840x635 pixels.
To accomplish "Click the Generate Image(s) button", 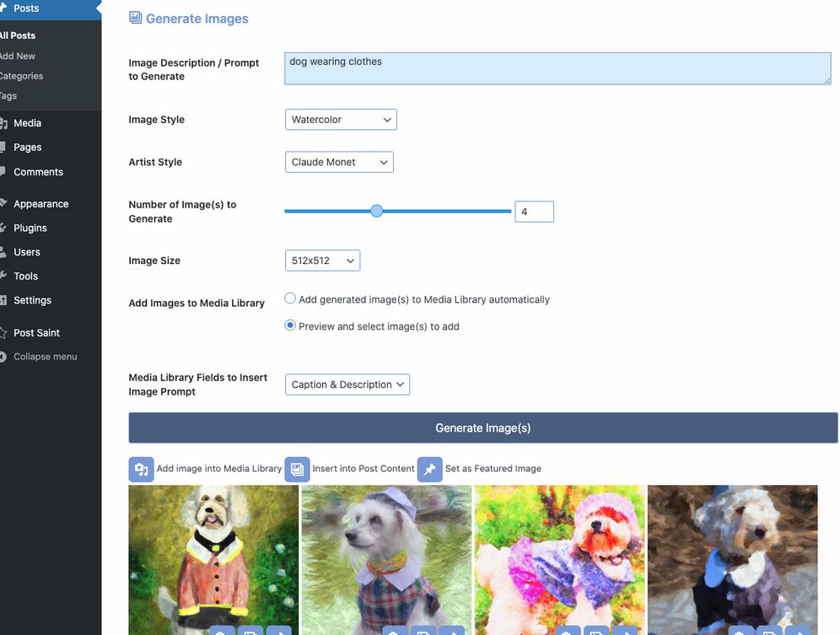I will [482, 428].
